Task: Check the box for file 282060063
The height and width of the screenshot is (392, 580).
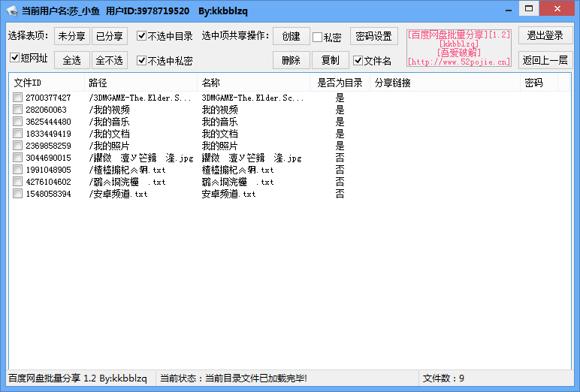Action: 17,110
